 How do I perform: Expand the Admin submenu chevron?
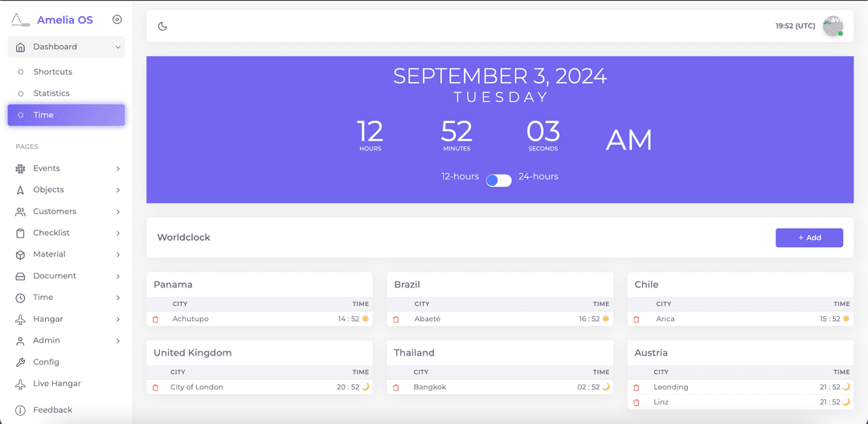(118, 341)
